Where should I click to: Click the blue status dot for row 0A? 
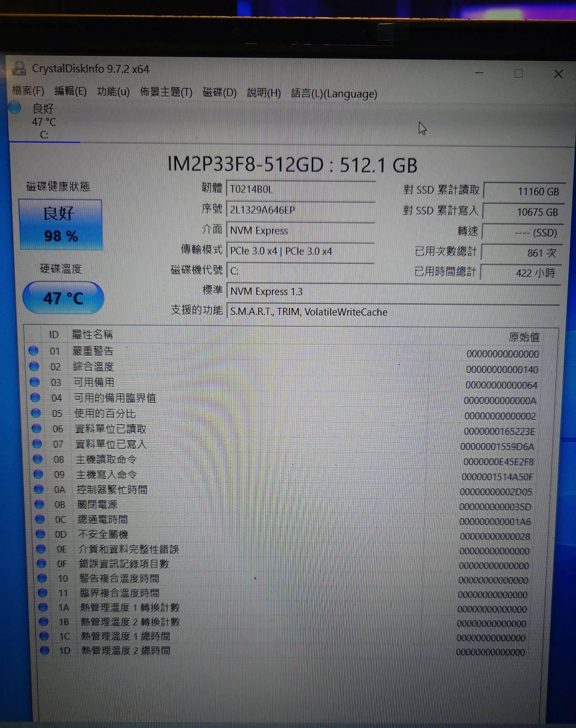coord(39,489)
